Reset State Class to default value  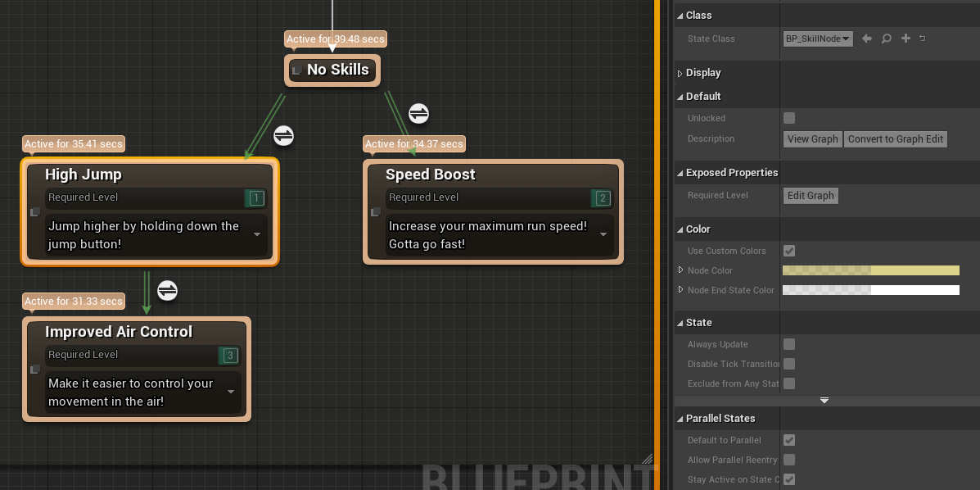tap(923, 39)
